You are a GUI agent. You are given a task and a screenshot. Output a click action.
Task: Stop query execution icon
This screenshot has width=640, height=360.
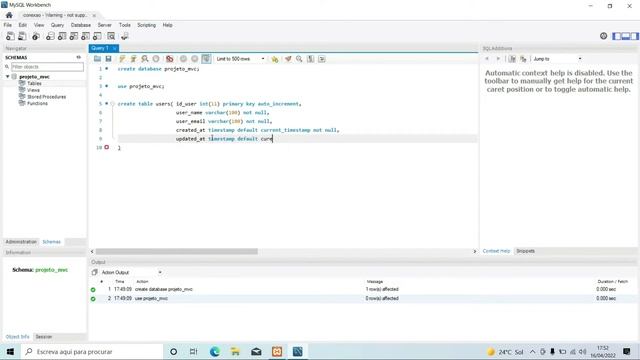click(x=156, y=59)
